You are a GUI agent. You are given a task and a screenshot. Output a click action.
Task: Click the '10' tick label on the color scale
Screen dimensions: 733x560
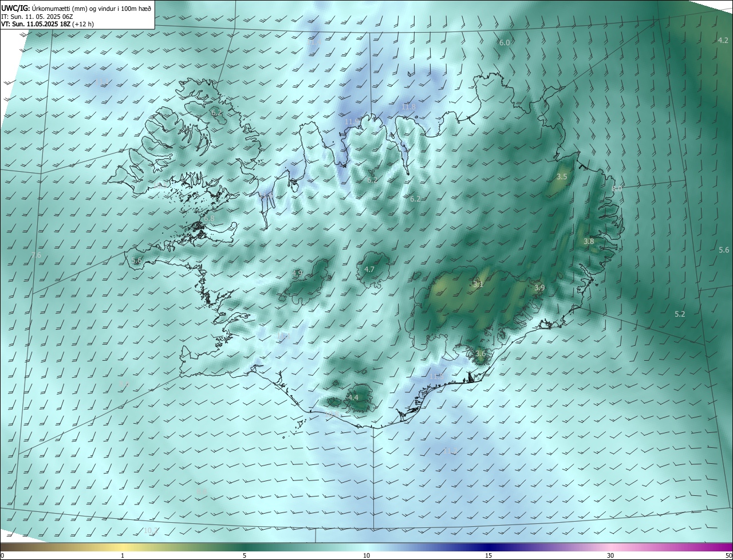(x=366, y=556)
